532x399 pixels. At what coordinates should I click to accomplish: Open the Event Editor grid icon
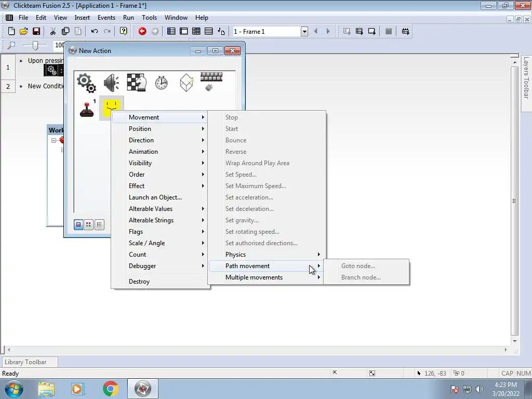[x=196, y=31]
